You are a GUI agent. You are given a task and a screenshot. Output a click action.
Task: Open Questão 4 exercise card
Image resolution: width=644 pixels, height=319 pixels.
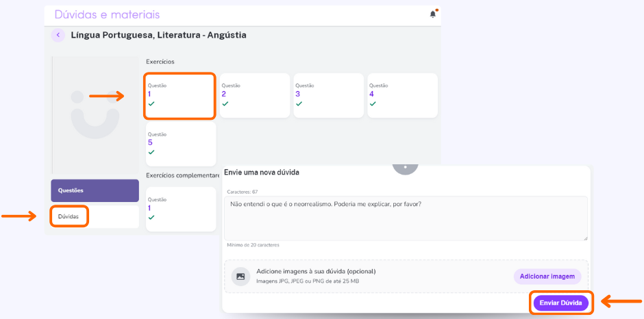click(403, 96)
